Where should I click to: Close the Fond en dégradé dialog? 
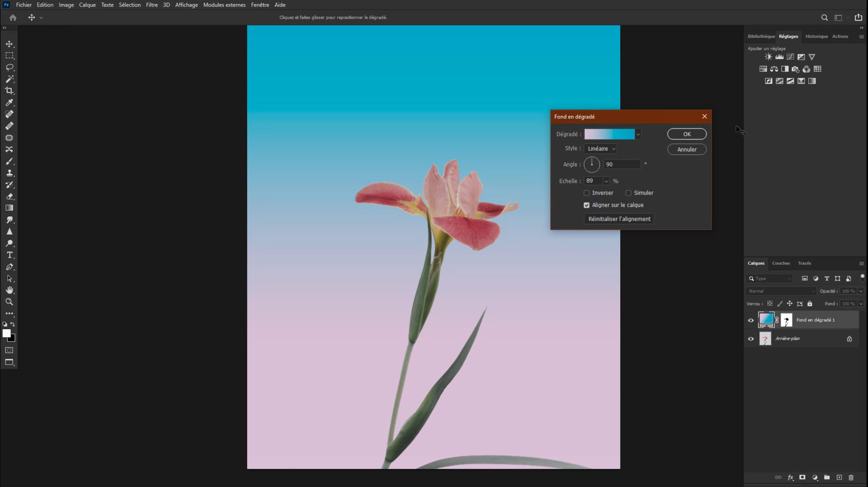tap(705, 116)
